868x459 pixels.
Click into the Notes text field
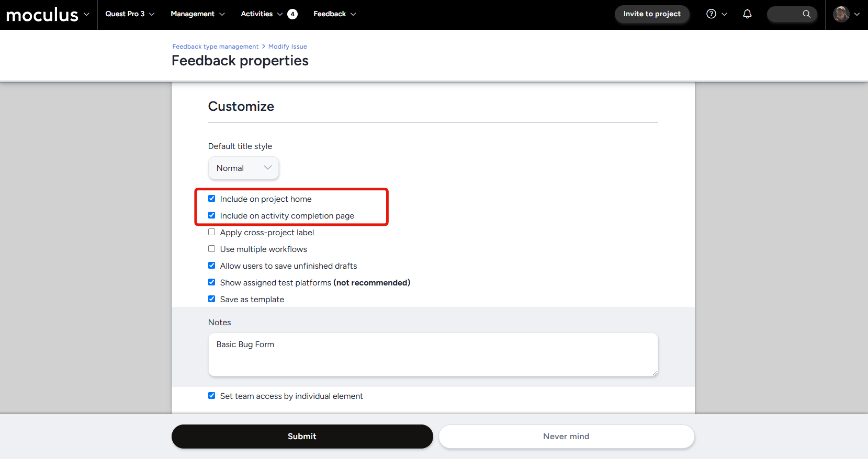pos(433,354)
